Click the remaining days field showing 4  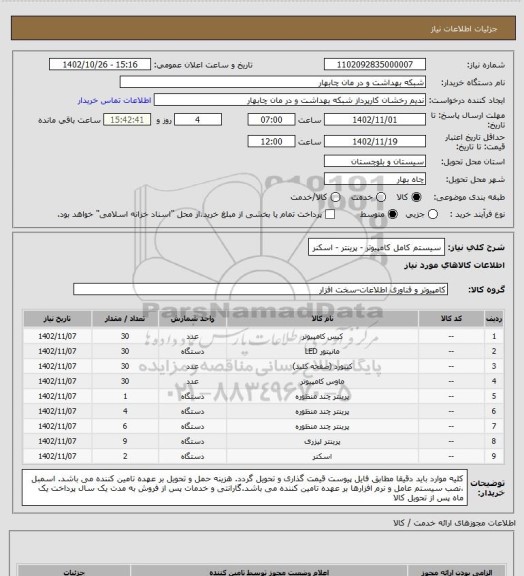click(198, 120)
